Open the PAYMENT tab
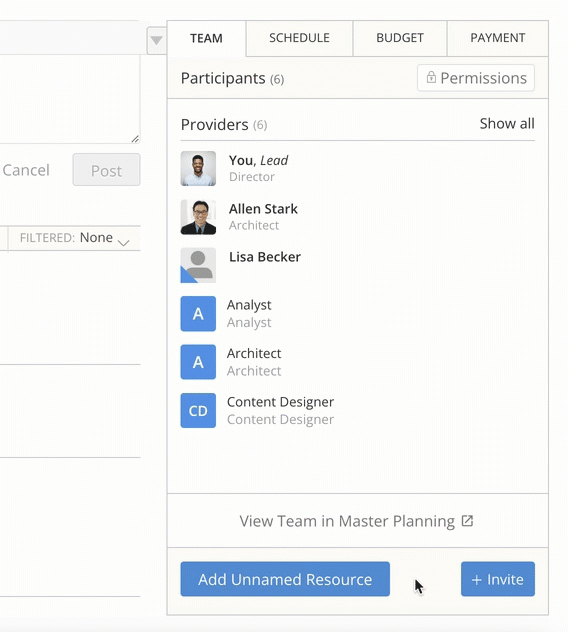 coord(497,38)
